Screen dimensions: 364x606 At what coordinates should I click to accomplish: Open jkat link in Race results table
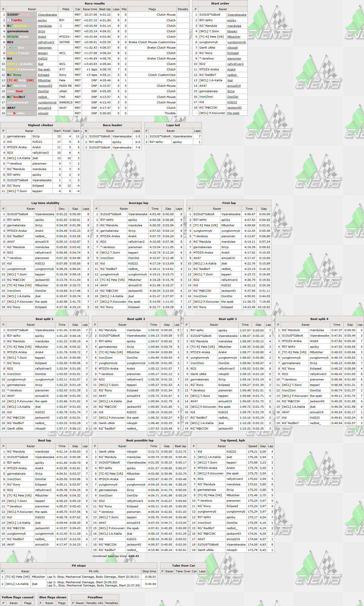tap(41, 64)
